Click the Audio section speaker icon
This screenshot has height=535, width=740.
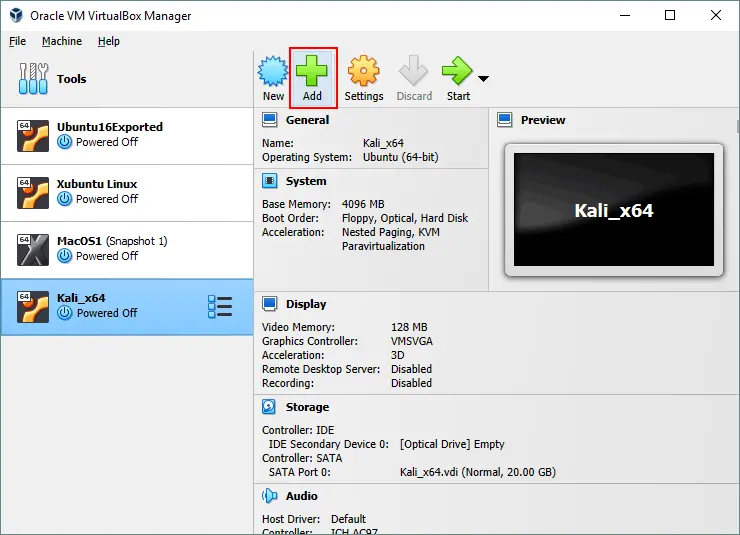pyautogui.click(x=269, y=496)
